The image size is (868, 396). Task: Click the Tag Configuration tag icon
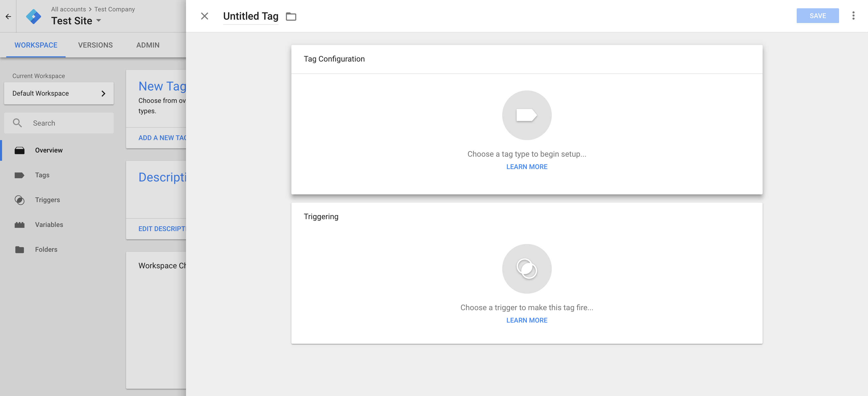[x=527, y=115]
